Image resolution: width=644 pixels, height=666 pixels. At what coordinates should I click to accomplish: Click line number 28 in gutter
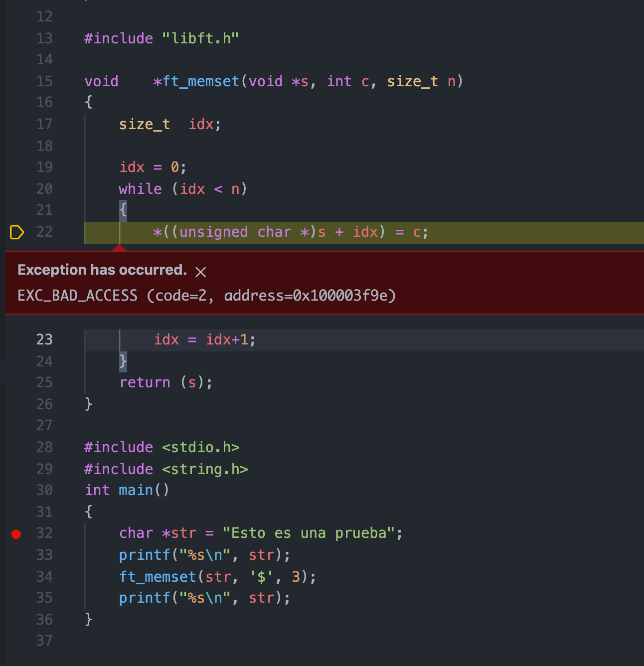(44, 447)
